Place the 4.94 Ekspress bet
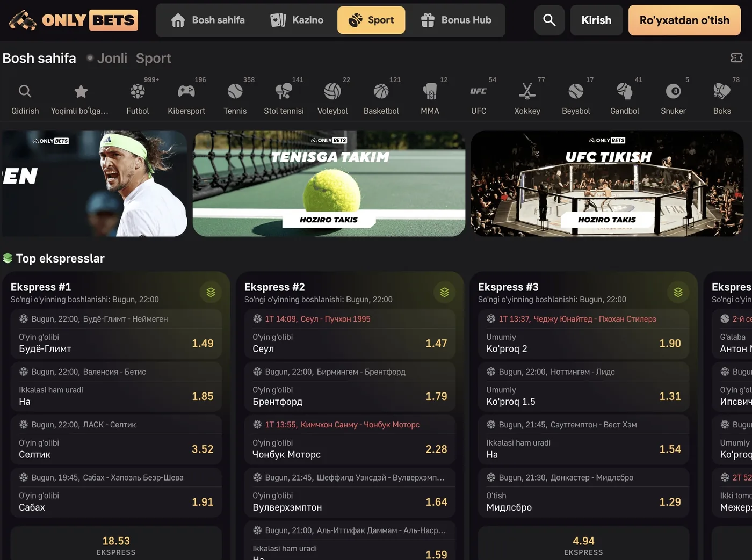752x560 pixels. click(583, 544)
